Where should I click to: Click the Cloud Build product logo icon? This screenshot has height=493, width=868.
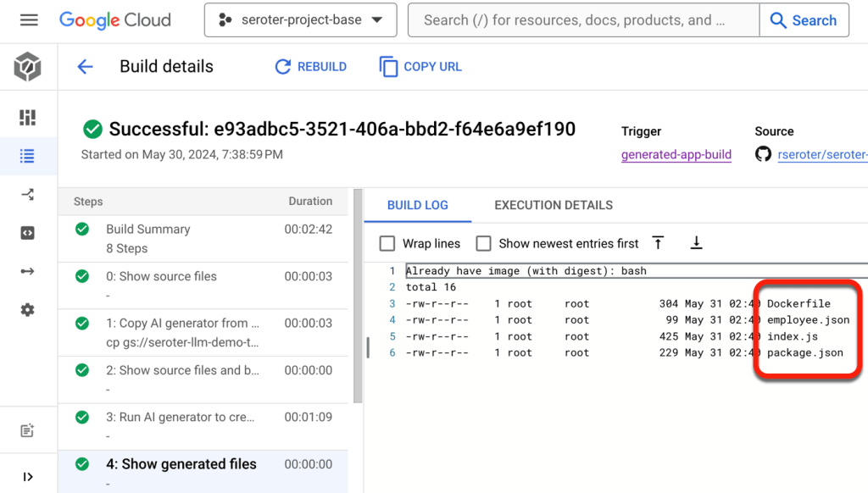tap(28, 67)
